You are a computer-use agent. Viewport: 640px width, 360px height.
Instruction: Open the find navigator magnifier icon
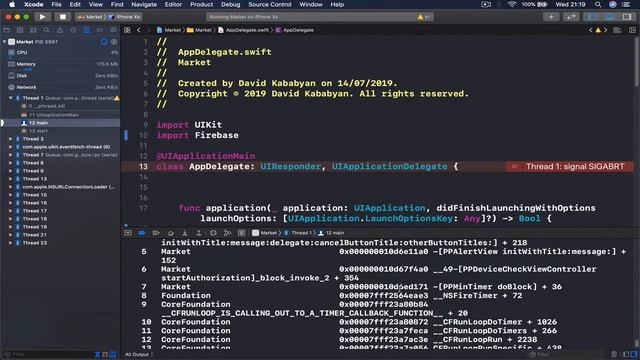pos(47,30)
